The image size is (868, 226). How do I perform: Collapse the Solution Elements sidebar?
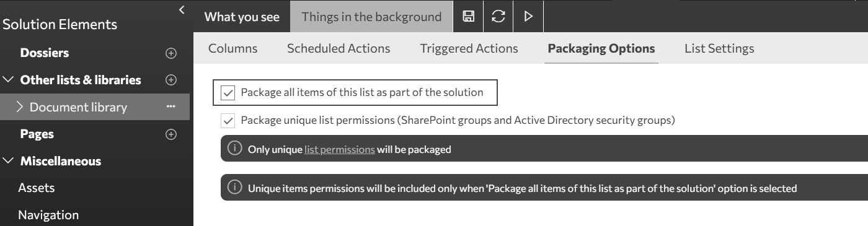coord(182,9)
